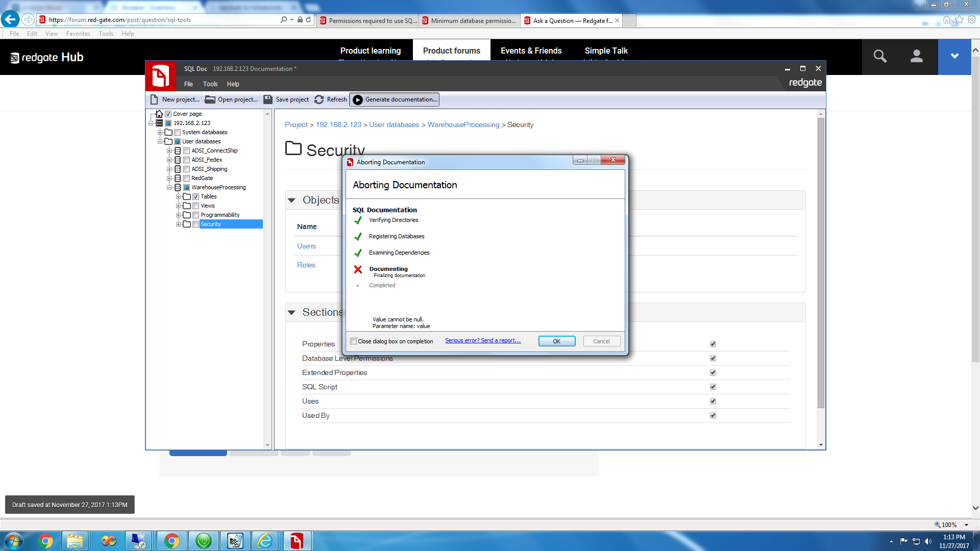980x551 pixels.
Task: Collapse the WarehouseProcessing node
Action: click(x=169, y=187)
